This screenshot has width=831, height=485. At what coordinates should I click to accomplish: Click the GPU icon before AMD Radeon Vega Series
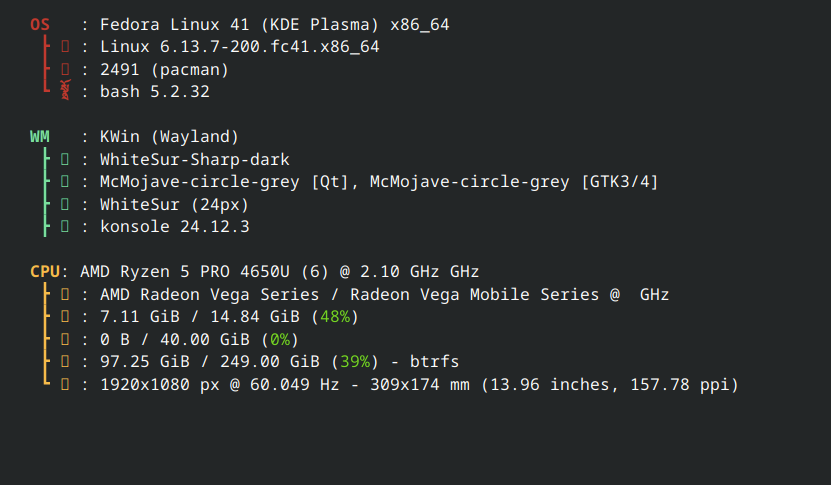click(65, 294)
